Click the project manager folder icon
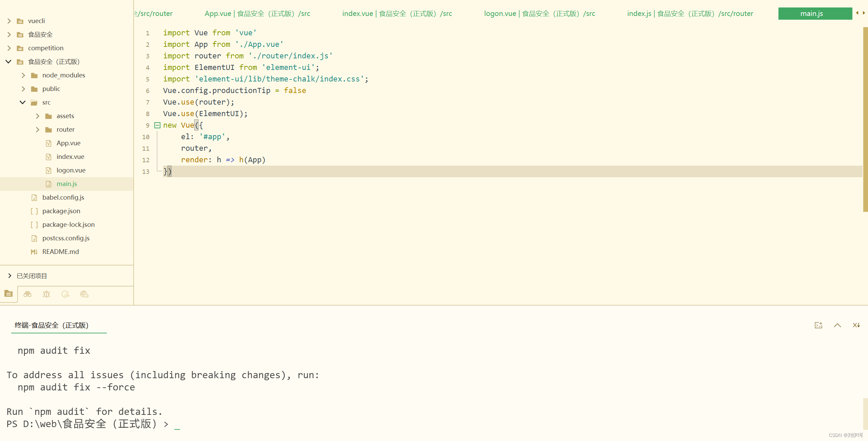 8,294
